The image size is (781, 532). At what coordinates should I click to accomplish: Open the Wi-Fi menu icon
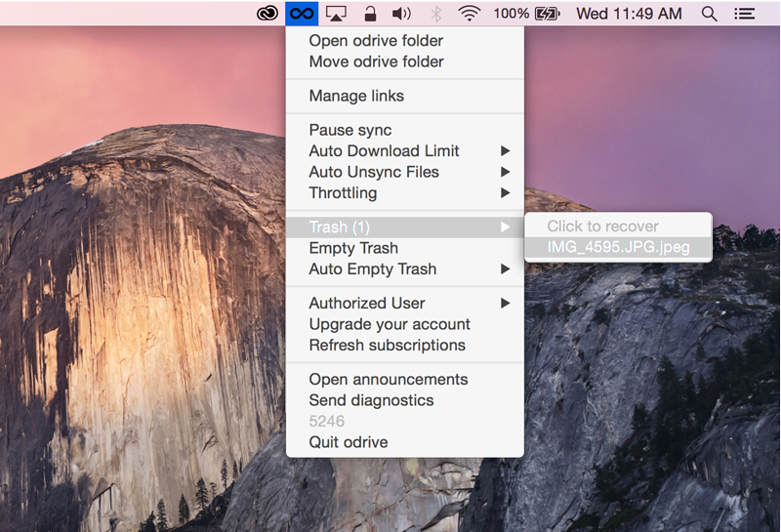click(470, 14)
